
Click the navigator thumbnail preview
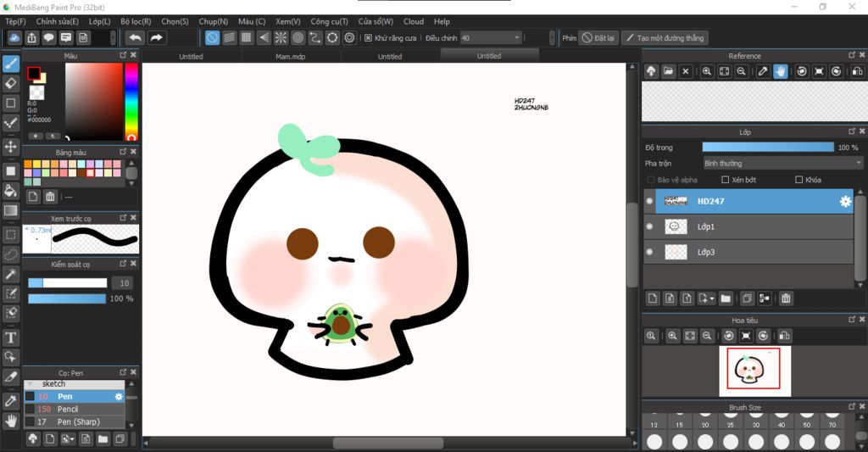click(754, 371)
